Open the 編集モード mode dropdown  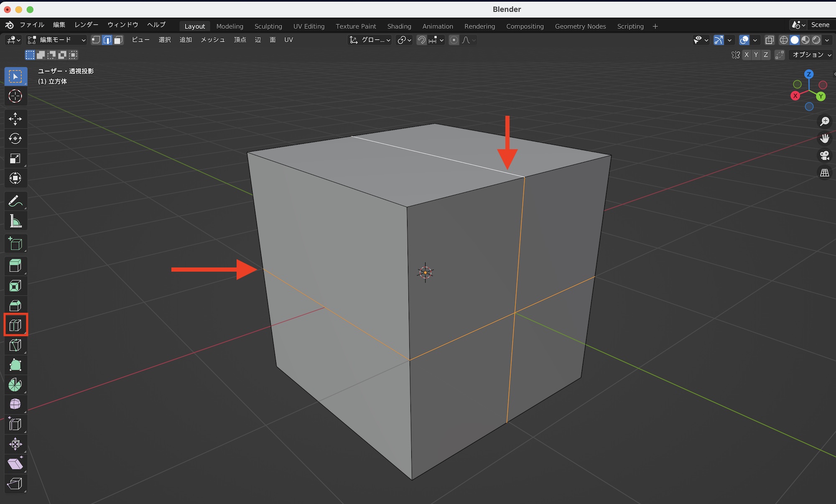click(x=57, y=40)
